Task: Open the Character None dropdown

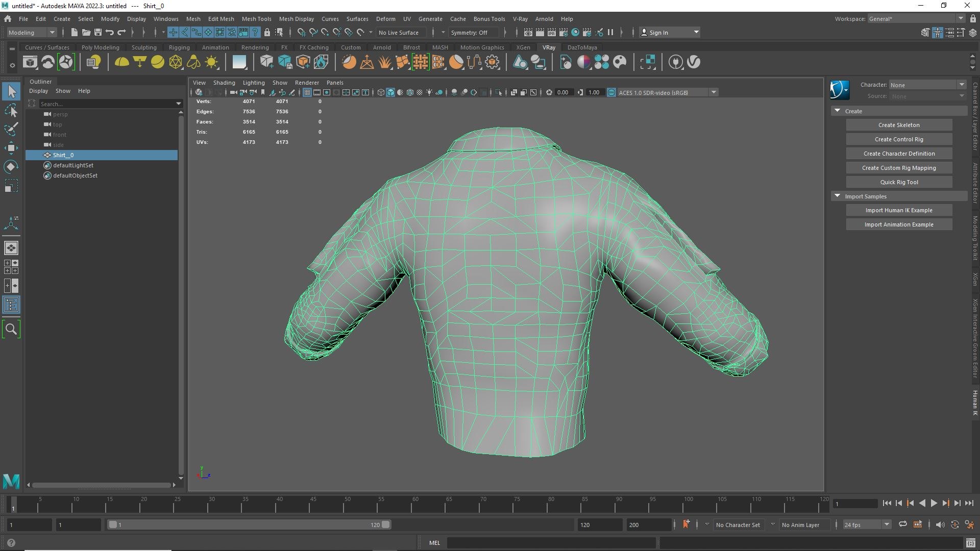Action: pyautogui.click(x=927, y=85)
